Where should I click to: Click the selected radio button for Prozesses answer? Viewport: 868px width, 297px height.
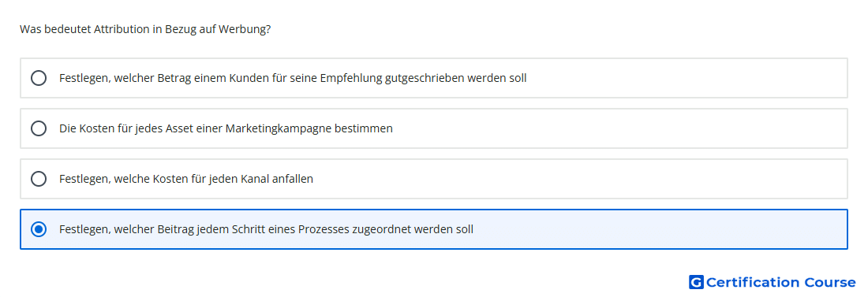39,229
